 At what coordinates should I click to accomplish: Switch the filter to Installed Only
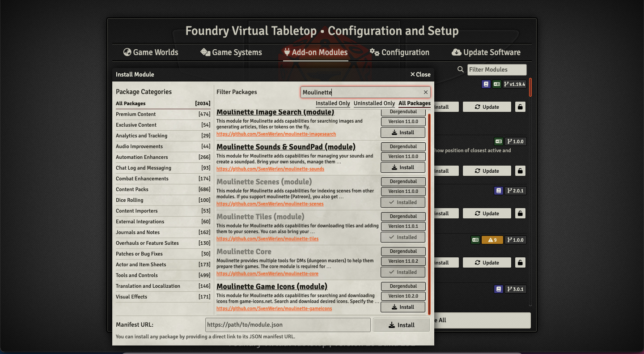(332, 103)
